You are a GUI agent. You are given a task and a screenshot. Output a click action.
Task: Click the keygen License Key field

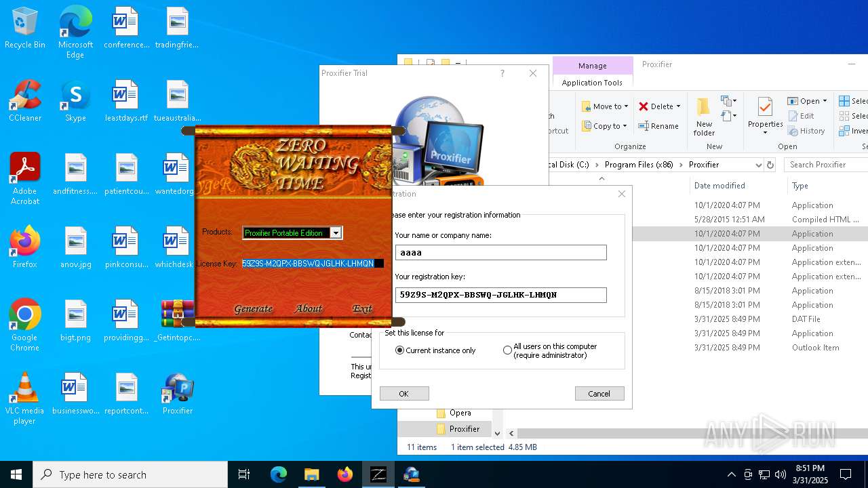click(x=313, y=264)
